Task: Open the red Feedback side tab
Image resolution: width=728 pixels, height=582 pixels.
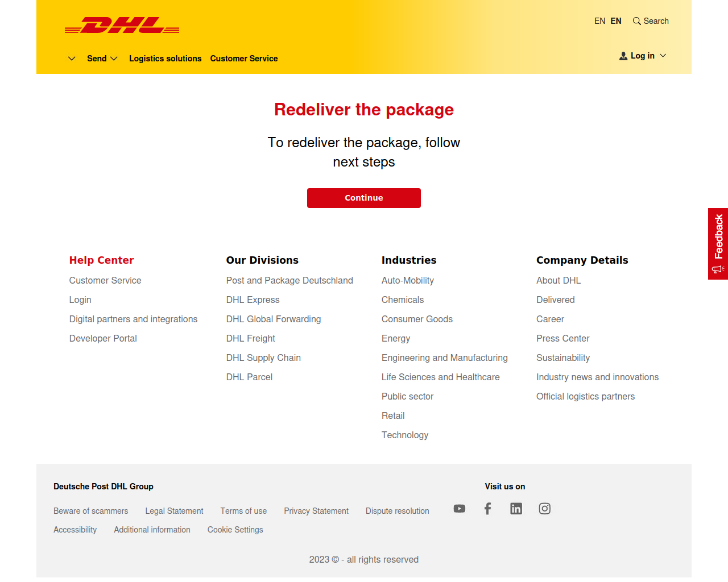Action: [x=718, y=244]
